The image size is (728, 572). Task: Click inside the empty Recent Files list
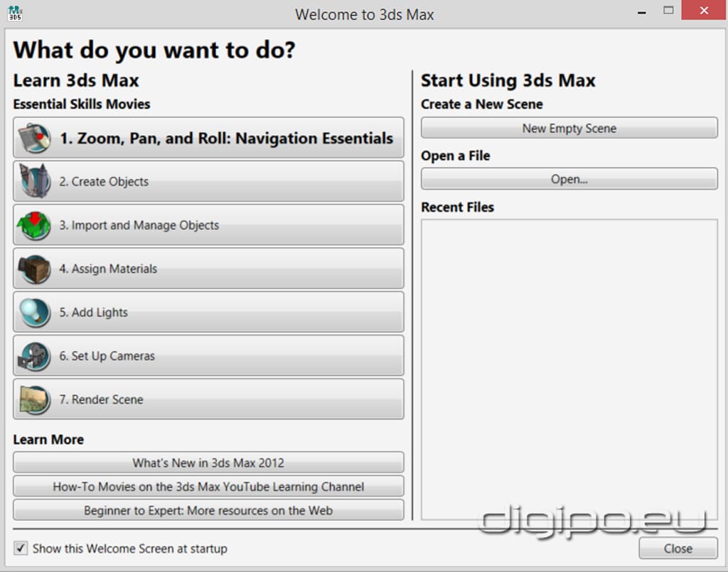(569, 369)
